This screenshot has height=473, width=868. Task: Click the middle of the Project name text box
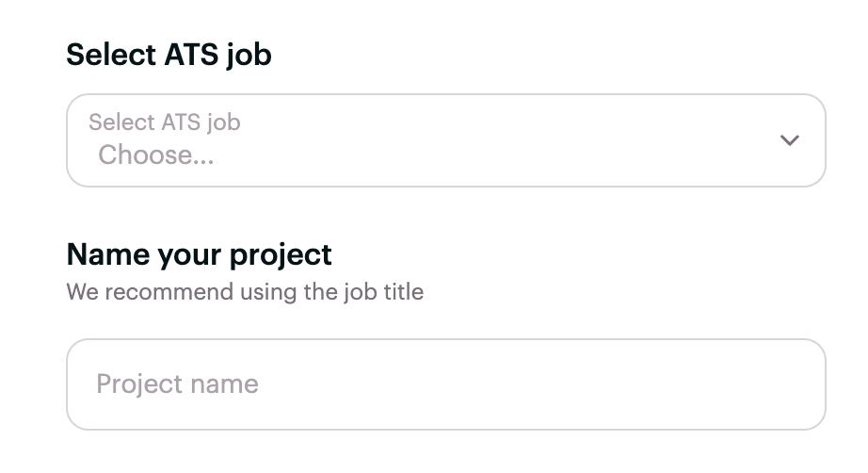click(445, 384)
